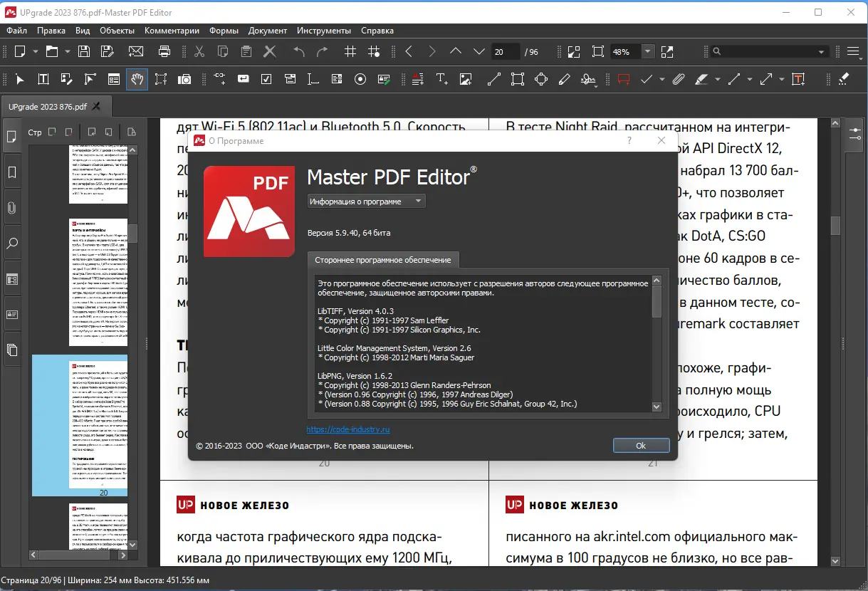Enter full screen mode icon

click(x=667, y=51)
